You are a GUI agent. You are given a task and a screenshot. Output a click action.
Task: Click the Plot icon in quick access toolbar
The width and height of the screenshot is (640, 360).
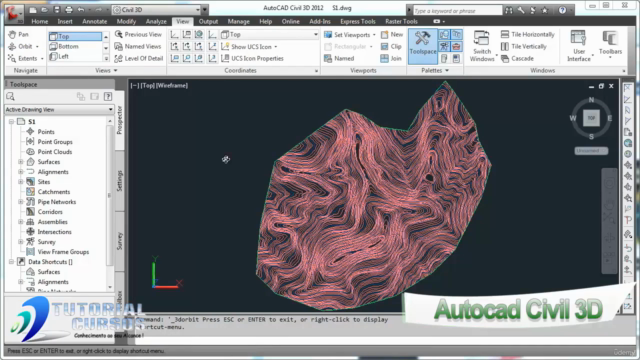pos(69,9)
